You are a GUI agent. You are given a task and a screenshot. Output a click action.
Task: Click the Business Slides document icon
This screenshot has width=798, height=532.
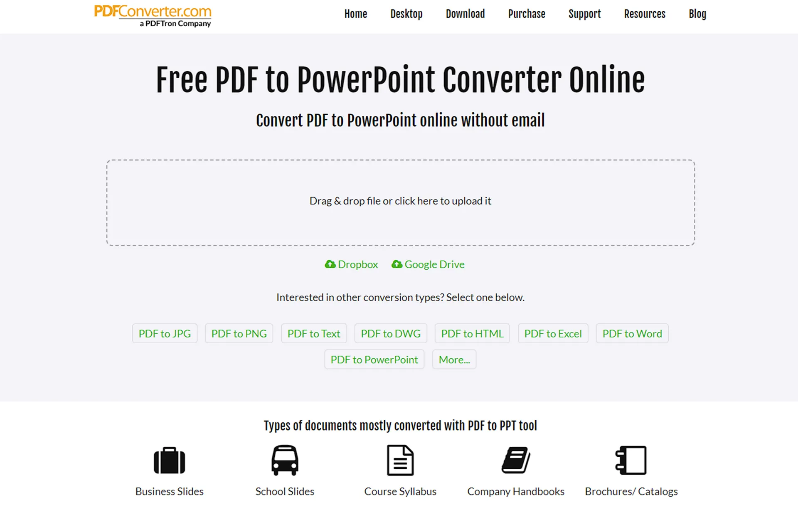click(169, 460)
